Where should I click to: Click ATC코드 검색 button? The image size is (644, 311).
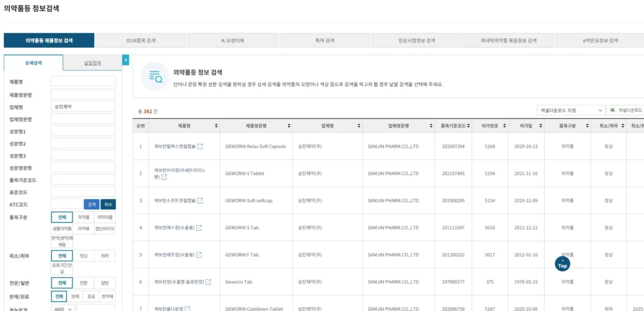pyautogui.click(x=92, y=204)
